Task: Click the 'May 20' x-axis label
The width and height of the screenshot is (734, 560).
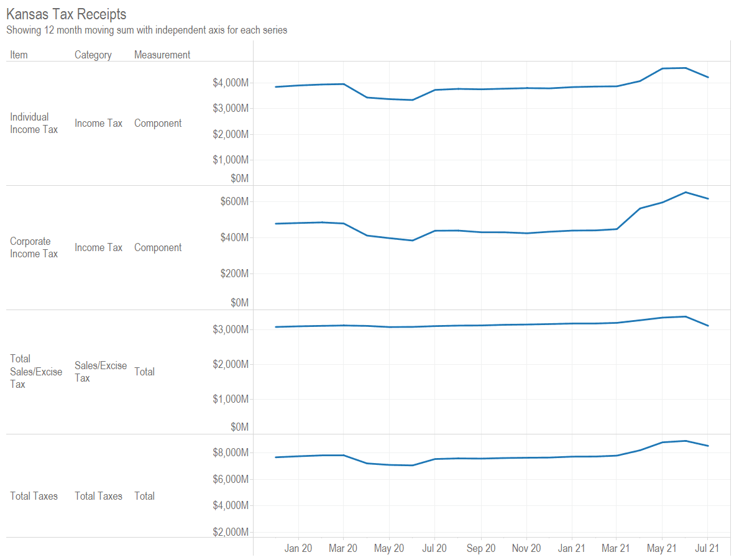Action: 389,548
